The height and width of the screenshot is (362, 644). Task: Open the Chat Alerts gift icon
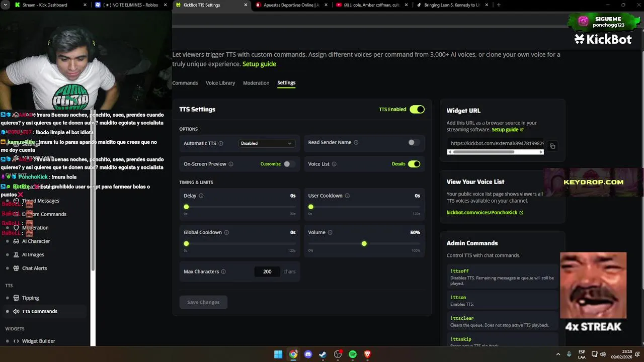[x=16, y=268]
